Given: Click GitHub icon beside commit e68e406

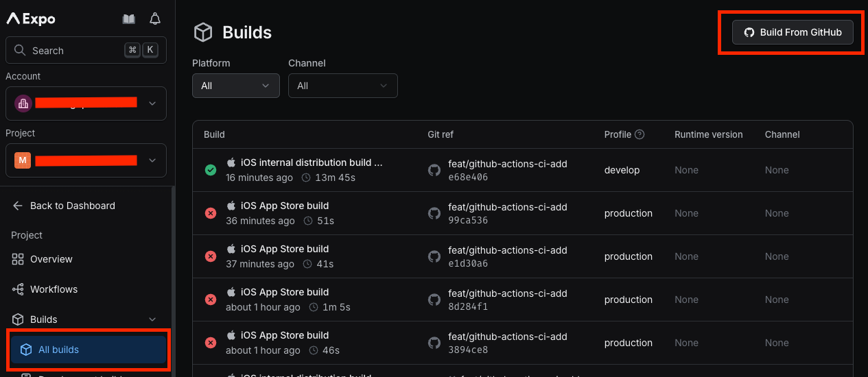Looking at the screenshot, I should tap(434, 170).
